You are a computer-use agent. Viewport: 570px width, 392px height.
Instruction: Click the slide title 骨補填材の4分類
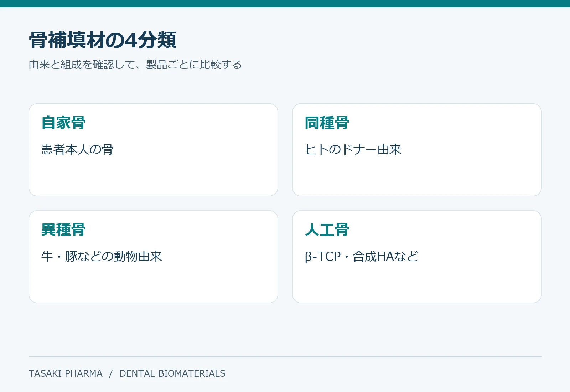click(103, 40)
